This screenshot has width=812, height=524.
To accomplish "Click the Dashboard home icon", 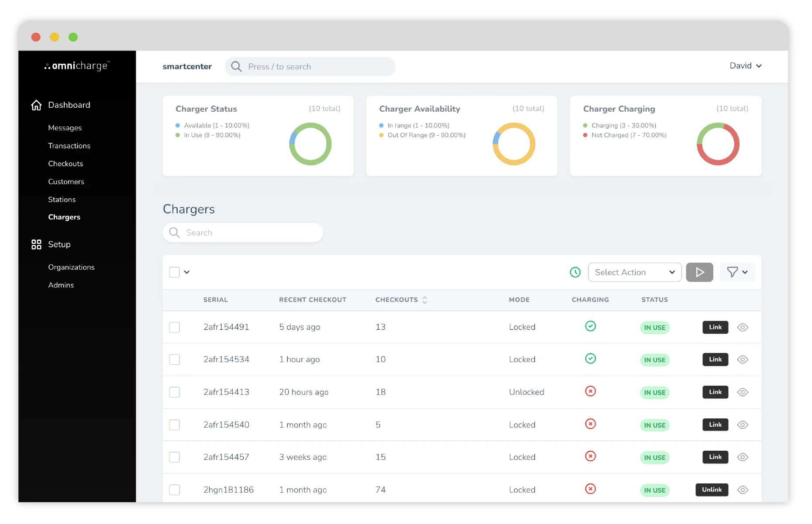I will click(x=36, y=105).
